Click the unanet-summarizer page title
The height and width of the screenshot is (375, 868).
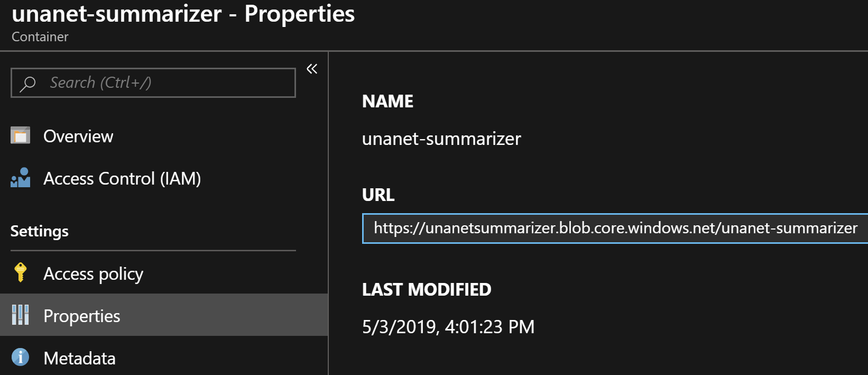[x=182, y=14]
